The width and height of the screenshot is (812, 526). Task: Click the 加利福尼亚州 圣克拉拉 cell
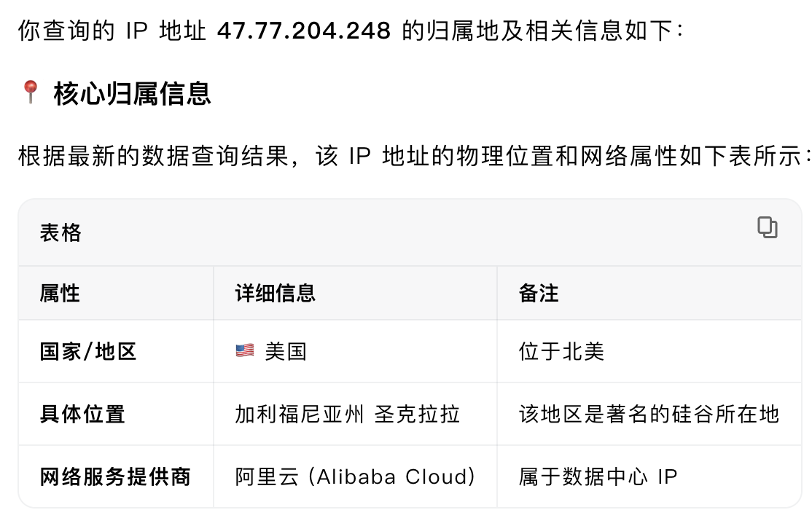[347, 415]
